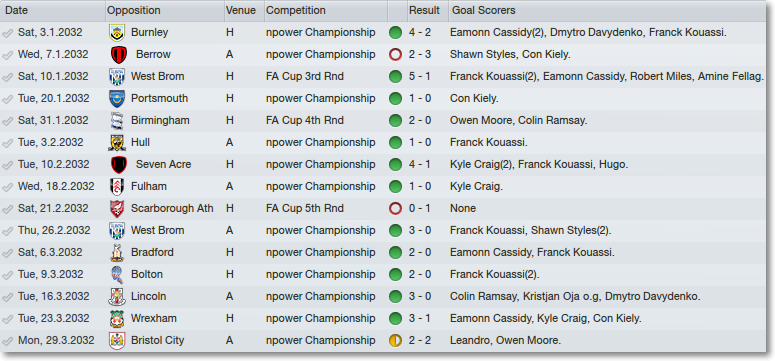Click the Bristol City club crest icon
The height and width of the screenshot is (361, 775).
tap(117, 341)
